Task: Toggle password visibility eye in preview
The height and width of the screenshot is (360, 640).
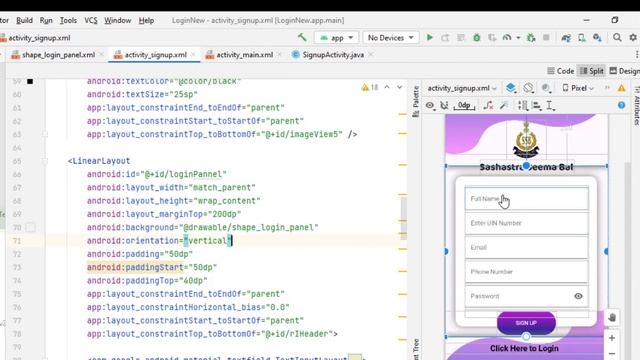Action: coord(578,296)
